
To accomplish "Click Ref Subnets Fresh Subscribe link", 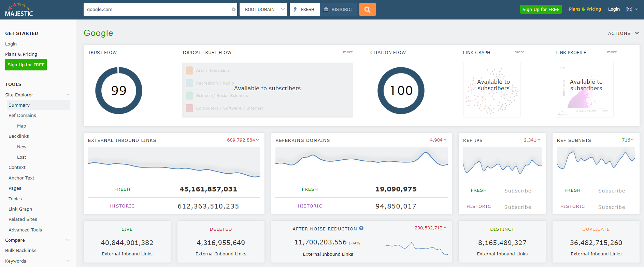I will [x=612, y=191].
